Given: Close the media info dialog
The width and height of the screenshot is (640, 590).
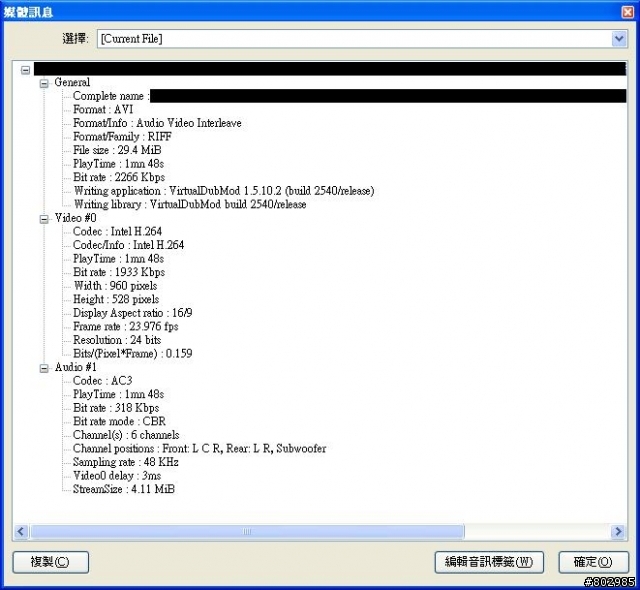Looking at the screenshot, I should tap(628, 12).
